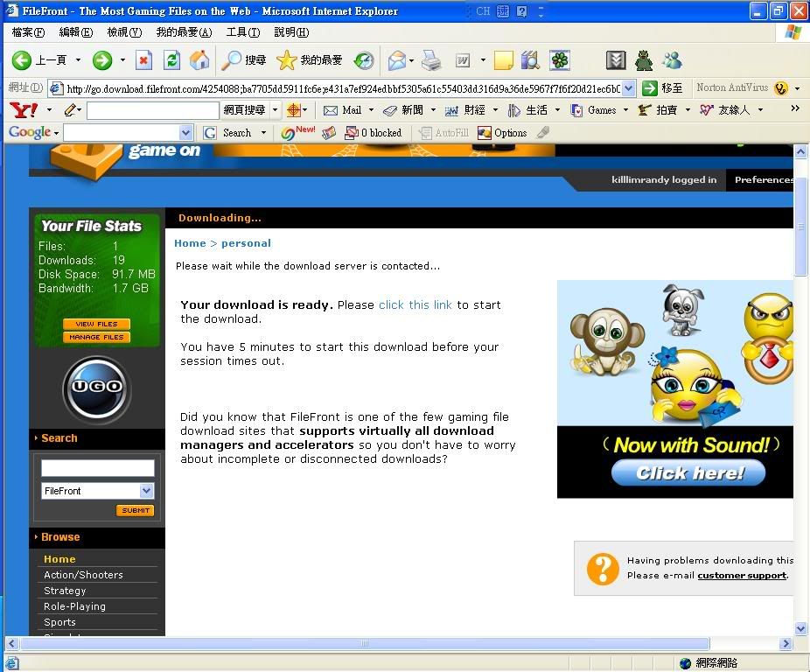Browse the Action/Shooters category
Image resolution: width=810 pixels, height=672 pixels.
[x=83, y=575]
